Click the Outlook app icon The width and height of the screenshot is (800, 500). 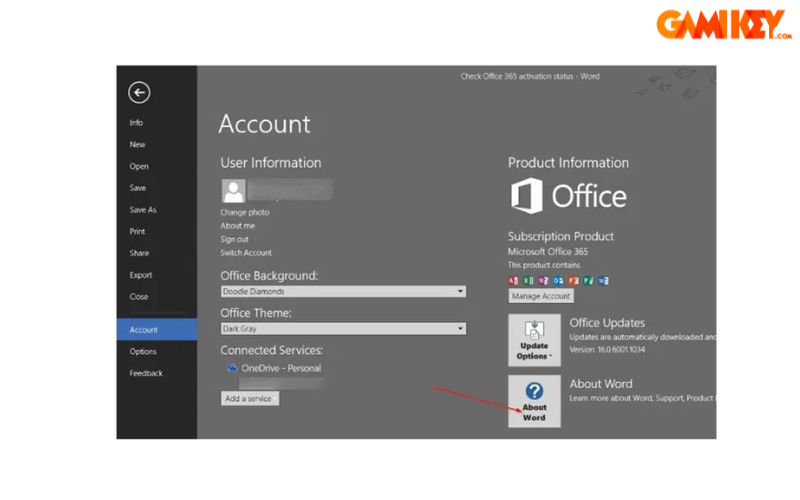[559, 281]
